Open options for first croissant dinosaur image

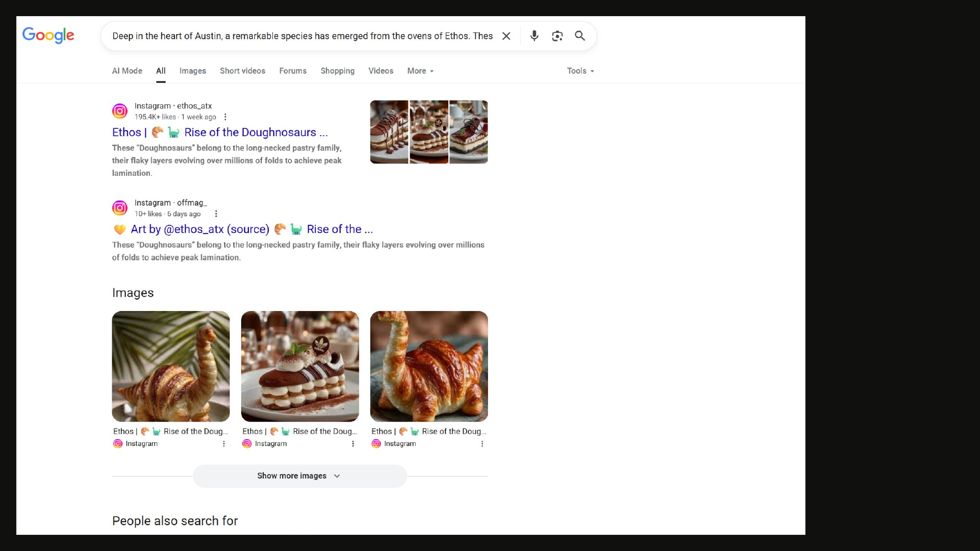coord(224,444)
